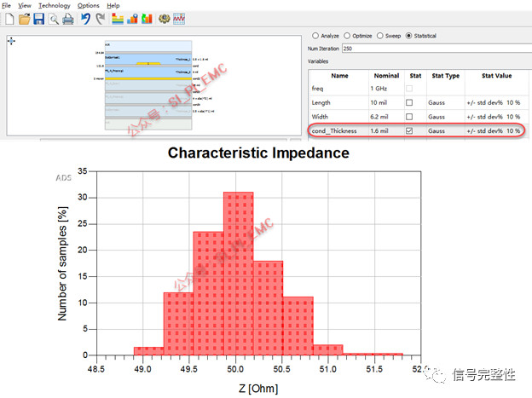Save using the blue floppy disk icon

(38, 19)
